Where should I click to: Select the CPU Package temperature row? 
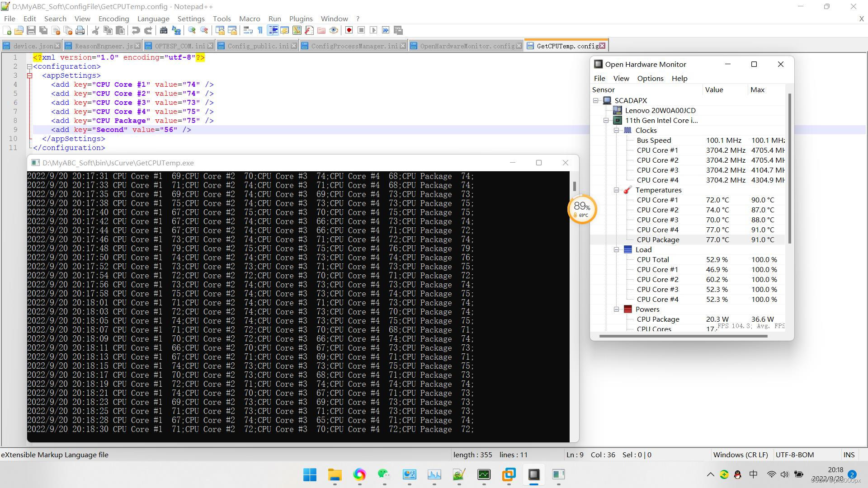pyautogui.click(x=688, y=239)
